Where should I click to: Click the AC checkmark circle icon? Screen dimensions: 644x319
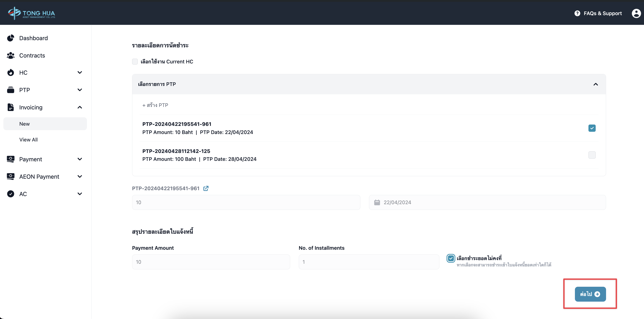click(x=10, y=194)
